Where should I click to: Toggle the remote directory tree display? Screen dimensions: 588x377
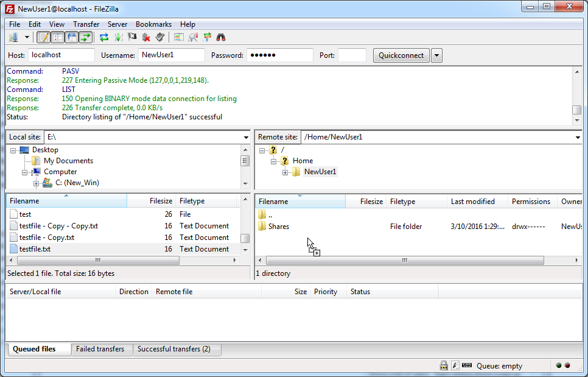(x=72, y=37)
